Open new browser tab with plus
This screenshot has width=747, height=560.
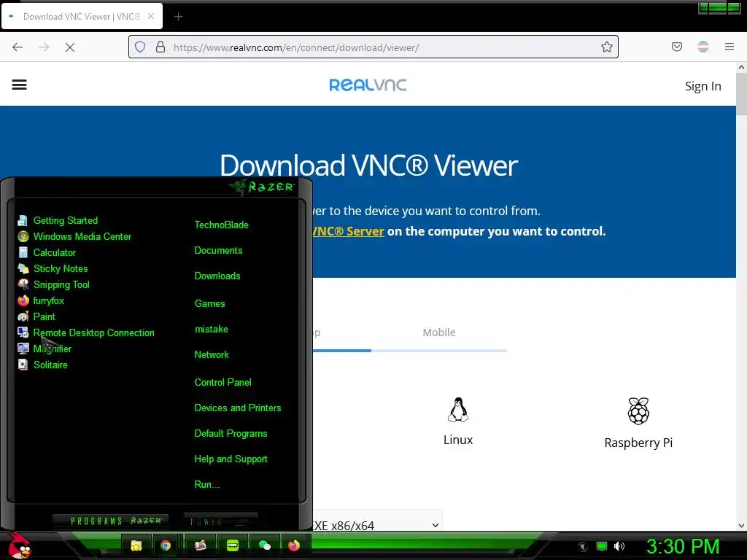point(178,17)
